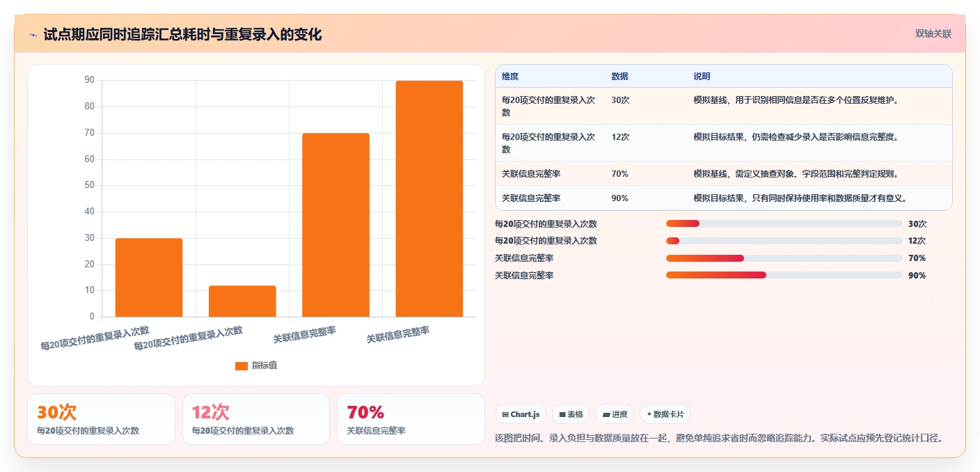Screen dimensions: 980x472
Task: Click the 进度 chip
Action: tap(615, 414)
